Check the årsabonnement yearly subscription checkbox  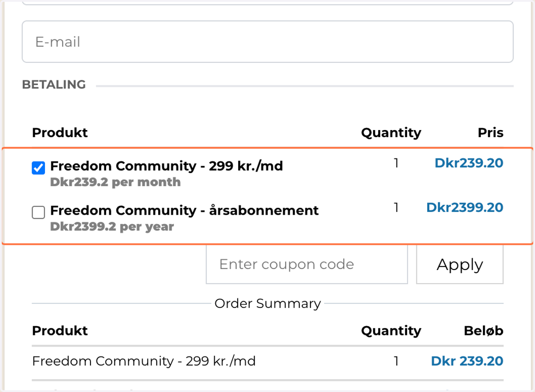click(x=38, y=213)
